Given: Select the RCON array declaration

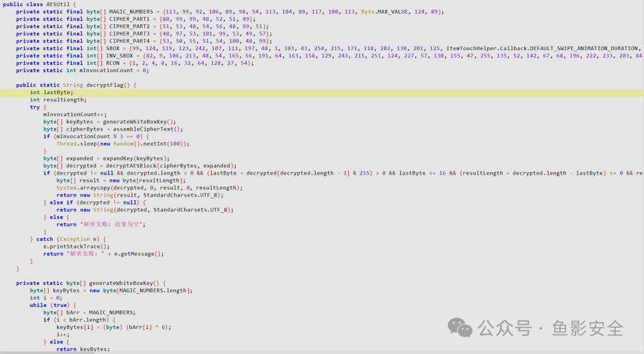Looking at the screenshot, I should pos(135,63).
